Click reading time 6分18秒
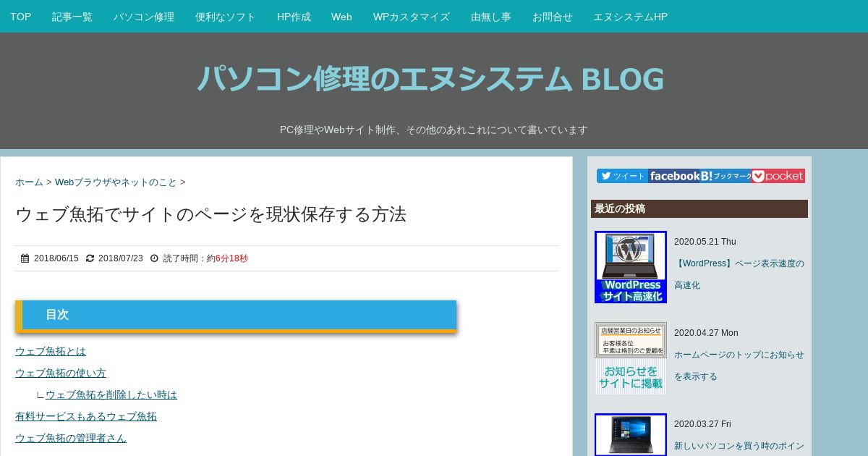This screenshot has height=456, width=868. (x=231, y=258)
